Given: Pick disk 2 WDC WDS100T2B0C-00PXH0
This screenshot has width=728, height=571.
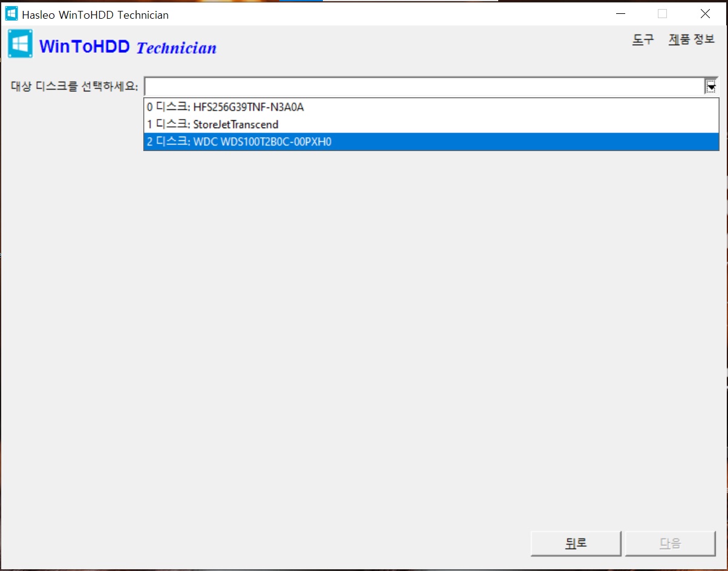Looking at the screenshot, I should click(x=431, y=142).
